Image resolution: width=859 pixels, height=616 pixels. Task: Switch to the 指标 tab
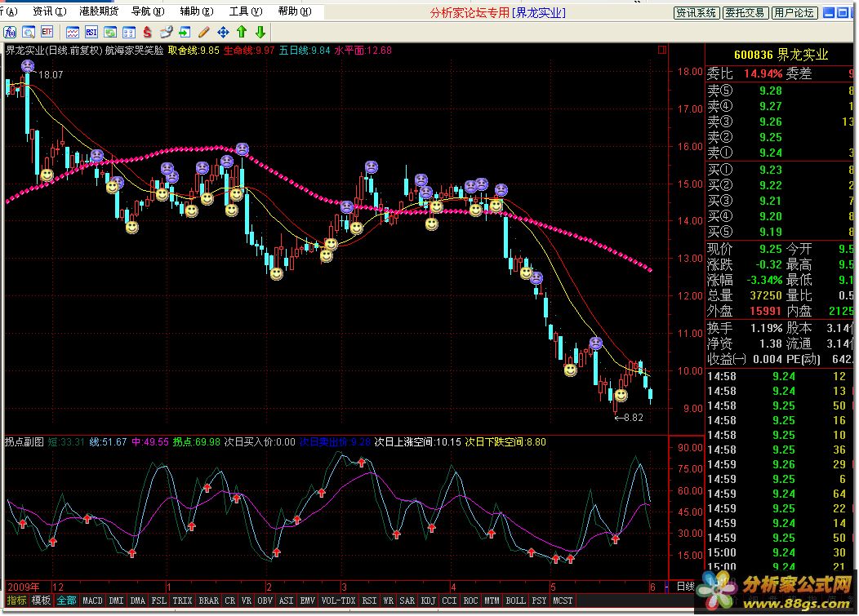[16, 600]
